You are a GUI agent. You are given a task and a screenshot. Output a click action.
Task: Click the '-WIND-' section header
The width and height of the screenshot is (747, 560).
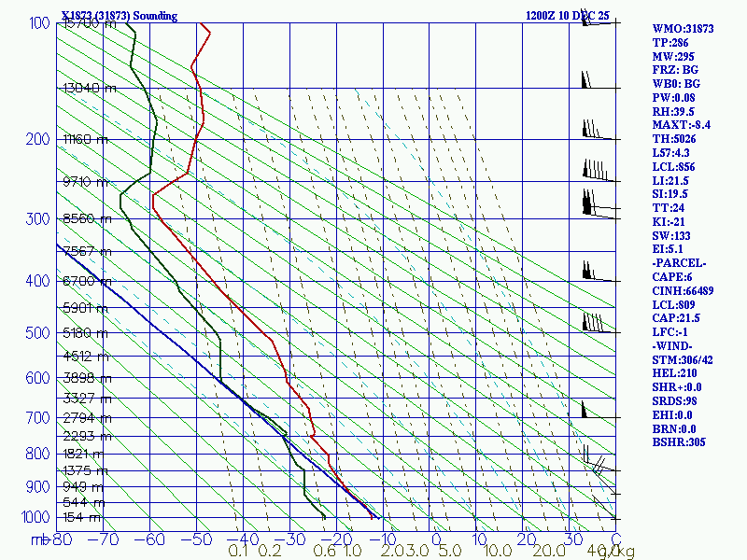click(671, 345)
